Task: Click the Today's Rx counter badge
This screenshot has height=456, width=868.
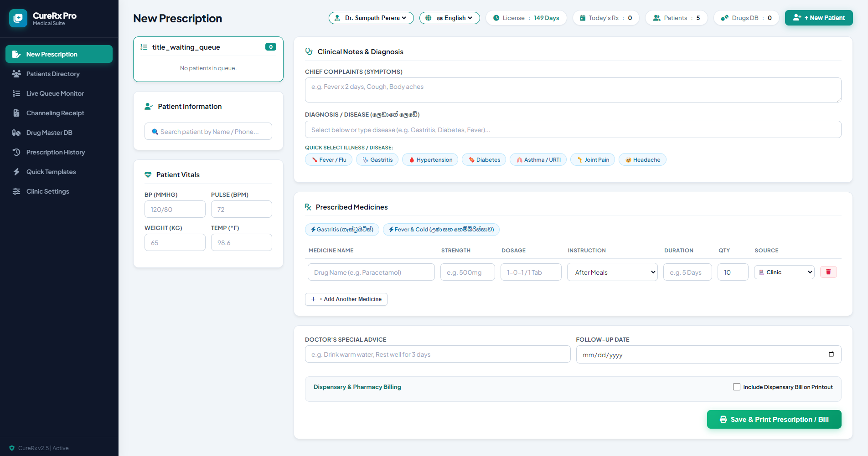Action: [x=606, y=18]
